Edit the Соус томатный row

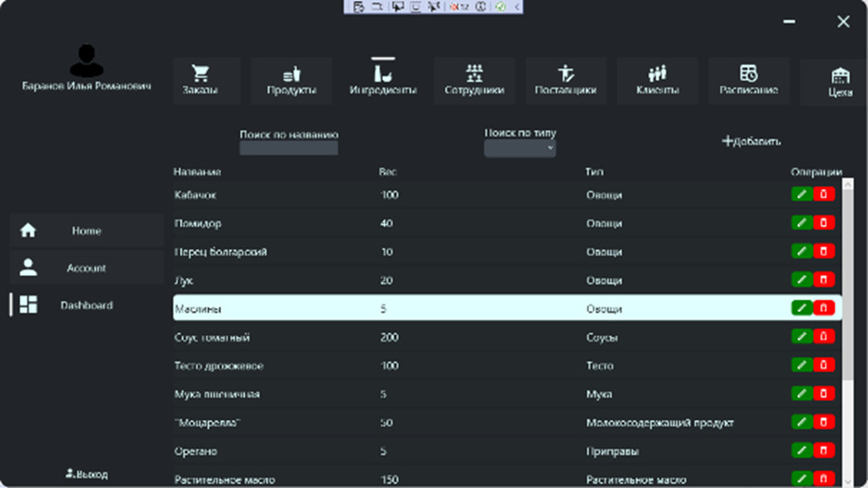(802, 337)
